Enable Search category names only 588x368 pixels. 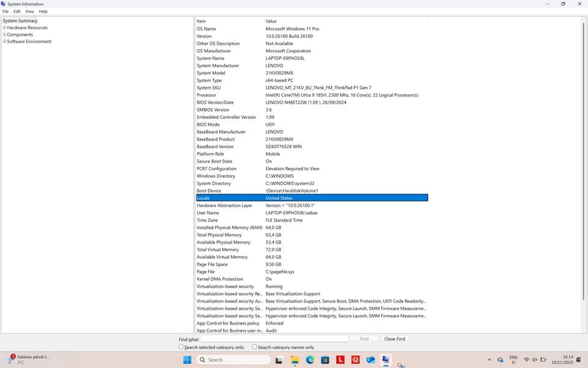click(x=254, y=347)
